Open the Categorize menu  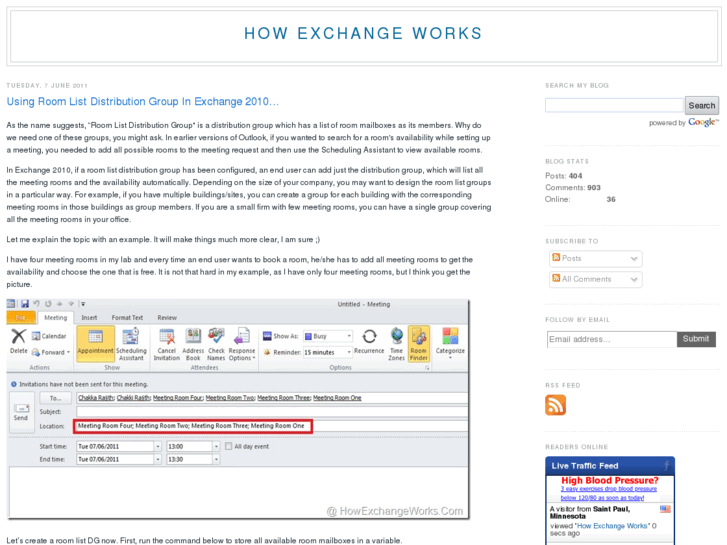[x=450, y=343]
